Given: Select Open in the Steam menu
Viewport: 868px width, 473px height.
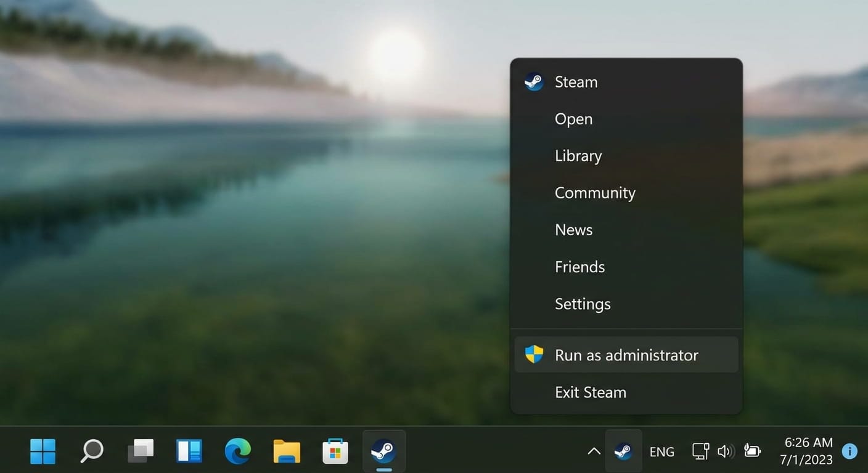Looking at the screenshot, I should 626,119.
